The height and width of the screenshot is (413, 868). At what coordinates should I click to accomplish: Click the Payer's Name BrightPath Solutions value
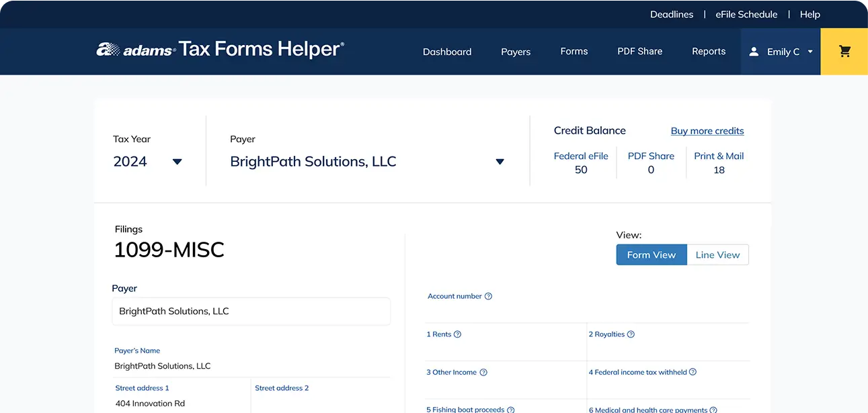pyautogui.click(x=163, y=366)
